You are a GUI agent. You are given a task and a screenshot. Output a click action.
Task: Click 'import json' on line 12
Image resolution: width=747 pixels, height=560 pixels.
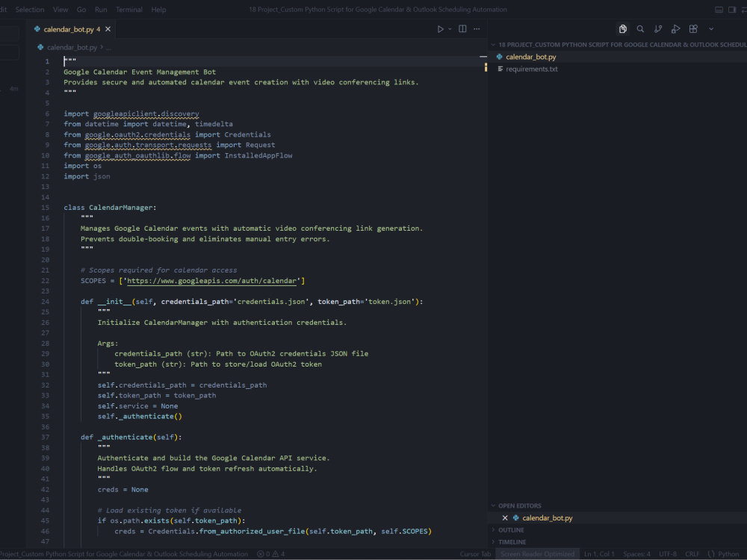point(87,176)
